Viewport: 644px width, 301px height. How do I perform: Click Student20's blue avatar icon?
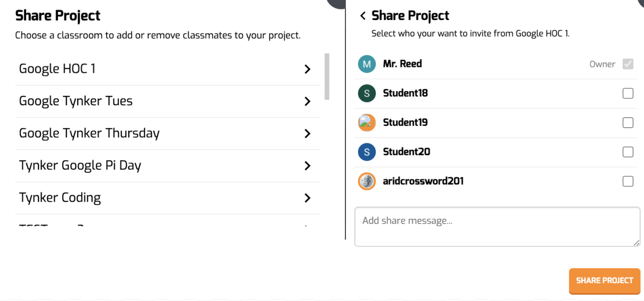[367, 152]
